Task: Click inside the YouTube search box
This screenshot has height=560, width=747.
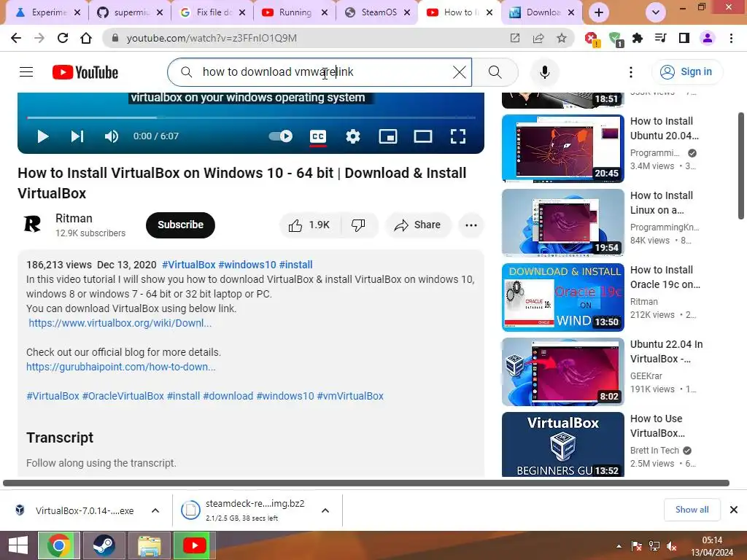Action: pos(320,72)
